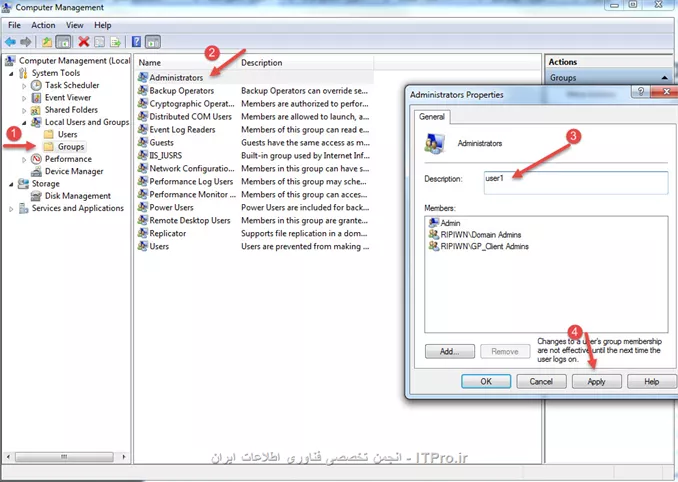678x482 pixels.
Task: Collapse the Storage tree node
Action: point(11,184)
